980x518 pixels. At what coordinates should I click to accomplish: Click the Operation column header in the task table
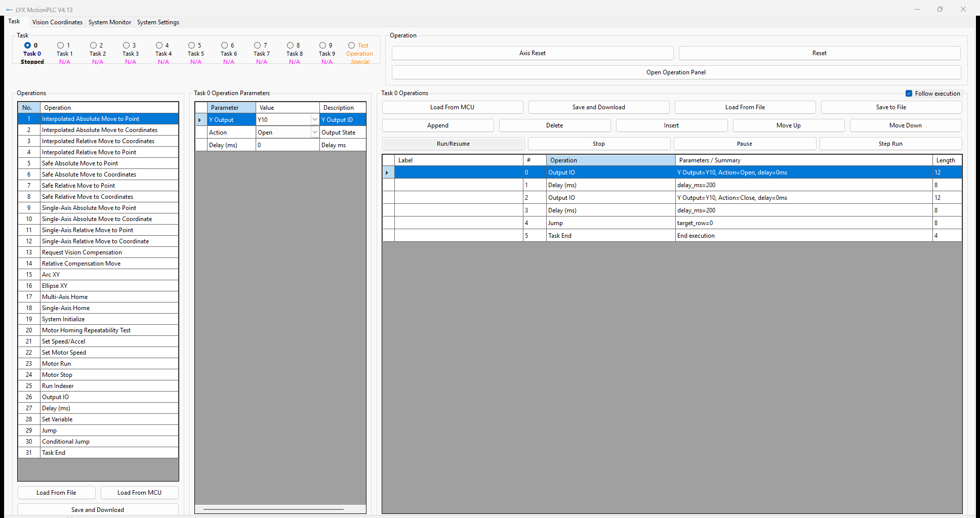pyautogui.click(x=610, y=160)
